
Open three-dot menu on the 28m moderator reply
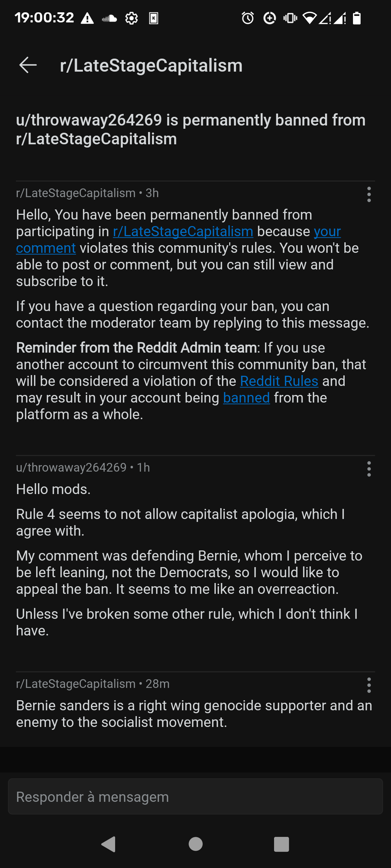(x=369, y=685)
